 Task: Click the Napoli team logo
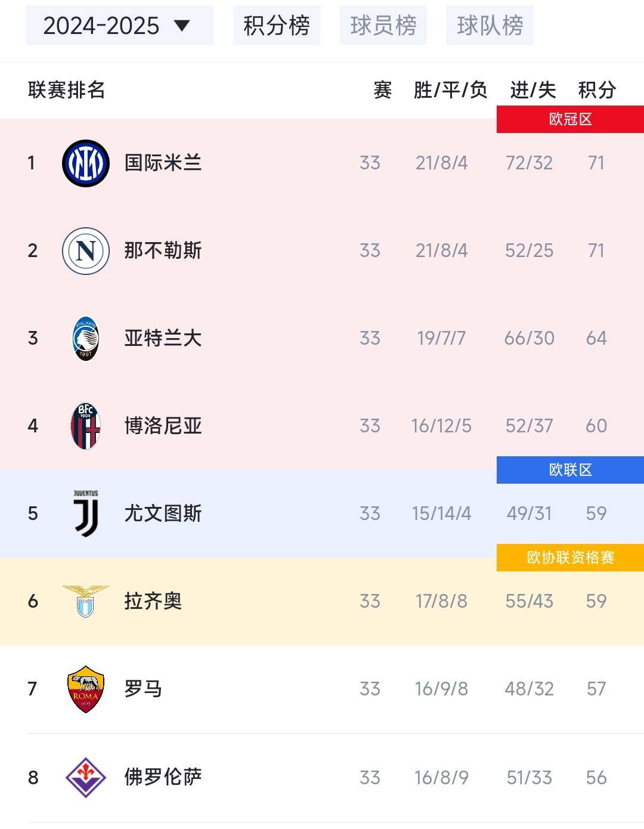point(85,250)
